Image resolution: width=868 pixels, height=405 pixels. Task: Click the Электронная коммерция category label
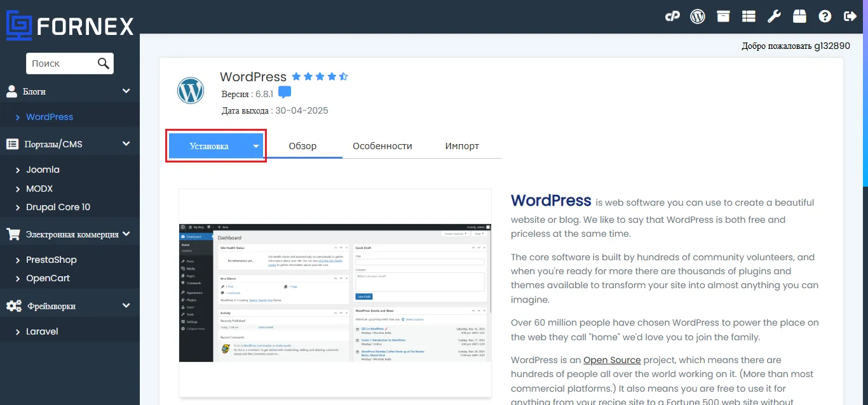tap(72, 234)
